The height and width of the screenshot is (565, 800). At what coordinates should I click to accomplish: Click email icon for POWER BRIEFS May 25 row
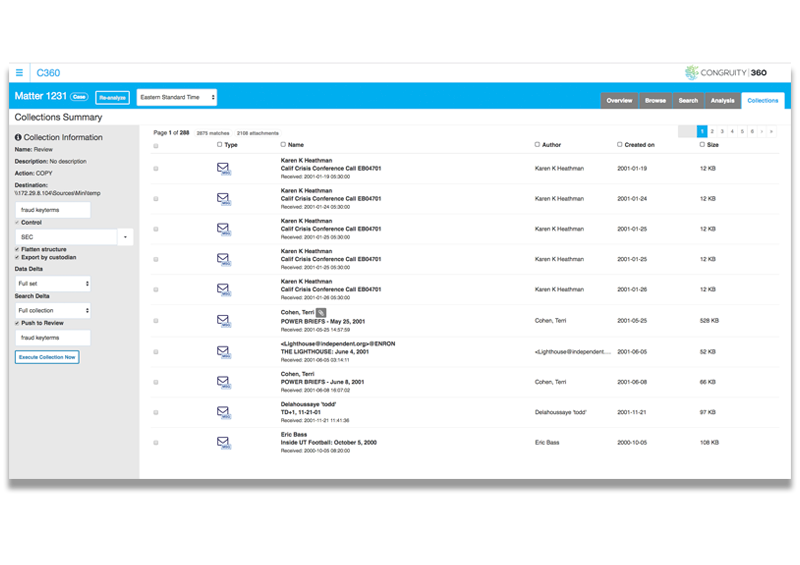(223, 321)
